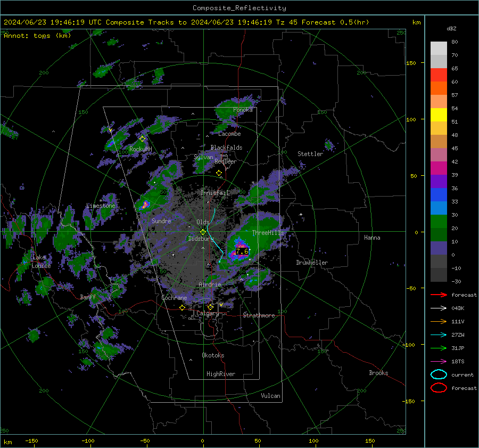Click the Calgary city label
Screen dimensions: 479x448
tap(208, 313)
